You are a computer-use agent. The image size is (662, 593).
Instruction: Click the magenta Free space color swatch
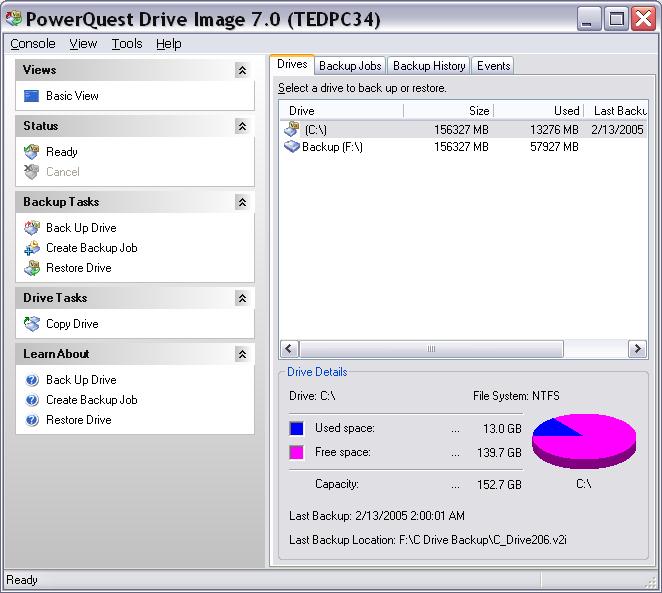pos(296,452)
